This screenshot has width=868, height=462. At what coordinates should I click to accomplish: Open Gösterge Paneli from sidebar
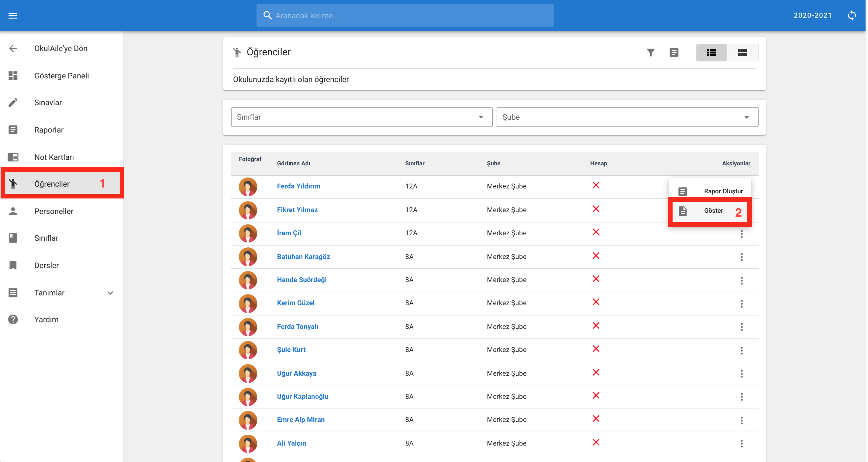[x=62, y=76]
